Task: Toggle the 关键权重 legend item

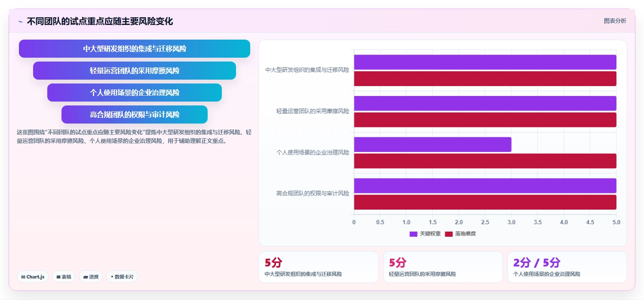Action: tap(425, 234)
